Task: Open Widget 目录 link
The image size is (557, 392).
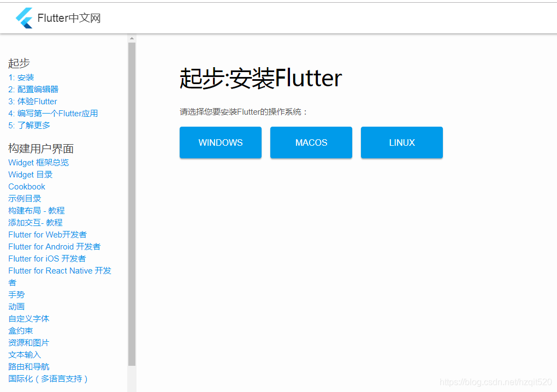Action: point(31,175)
